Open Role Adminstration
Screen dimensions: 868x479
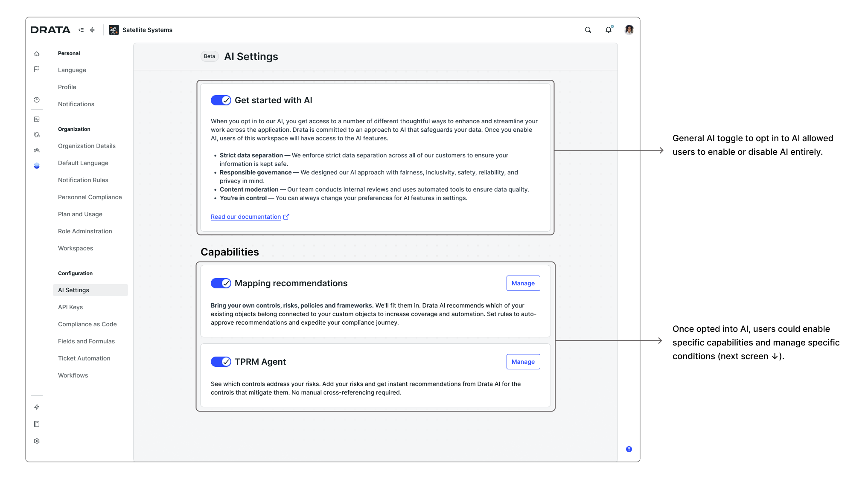point(85,231)
